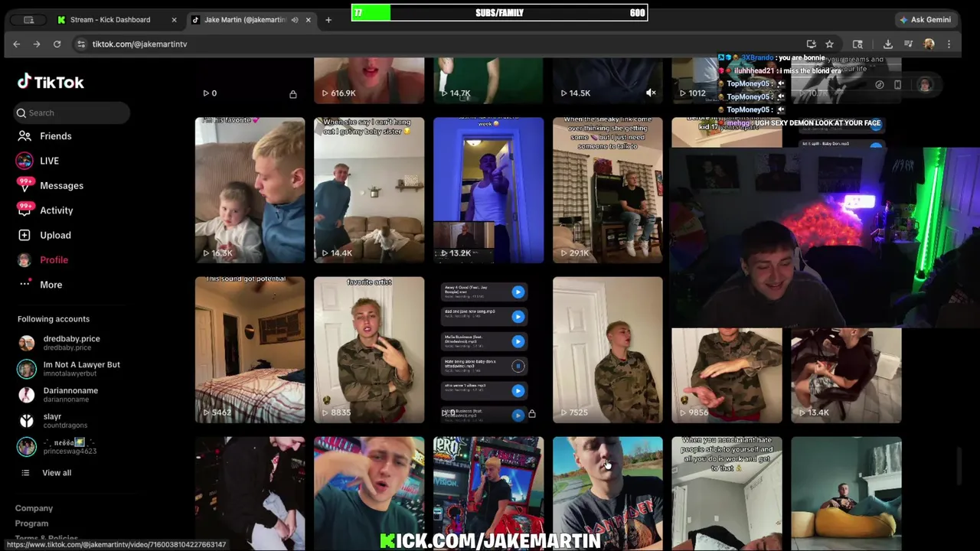Open slayr followed account
The height and width of the screenshot is (551, 980).
point(72,420)
